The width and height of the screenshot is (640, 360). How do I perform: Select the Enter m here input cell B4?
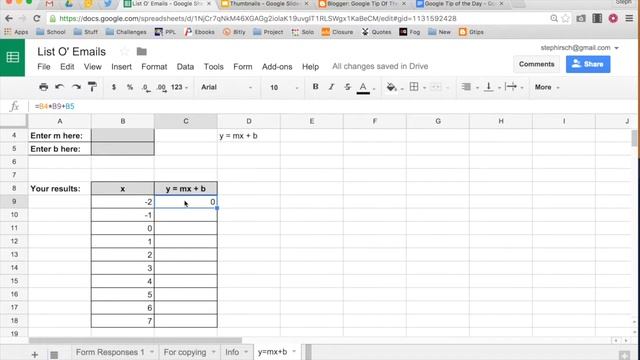coord(123,136)
